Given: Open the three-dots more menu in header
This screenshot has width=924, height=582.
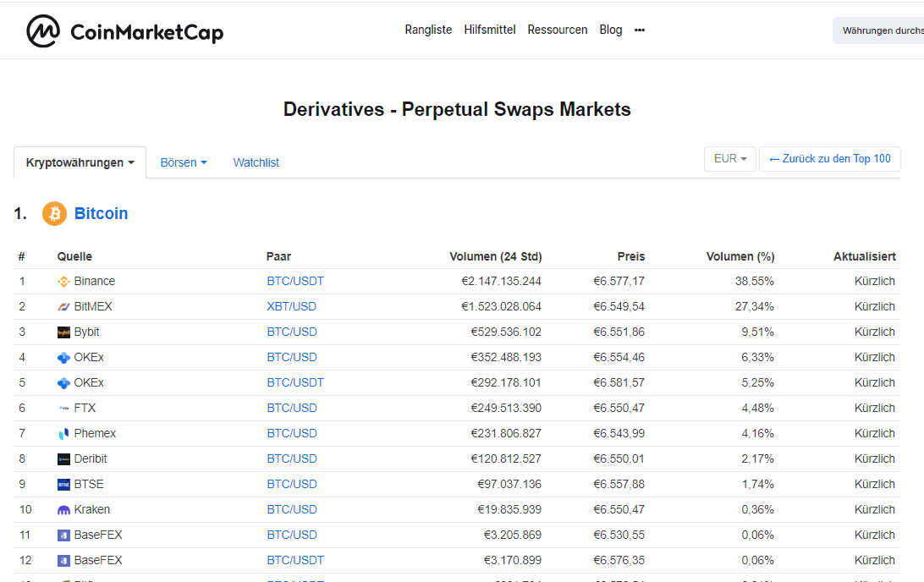Looking at the screenshot, I should pyautogui.click(x=640, y=30).
